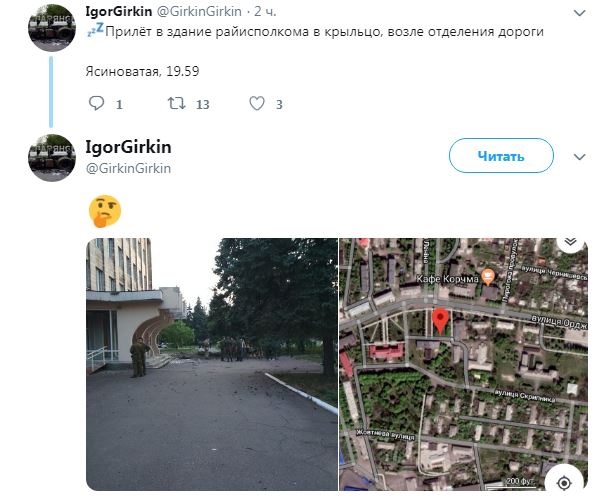Retweet the Yasinovataya tweet
This screenshot has height=502, width=616.
coord(176,104)
